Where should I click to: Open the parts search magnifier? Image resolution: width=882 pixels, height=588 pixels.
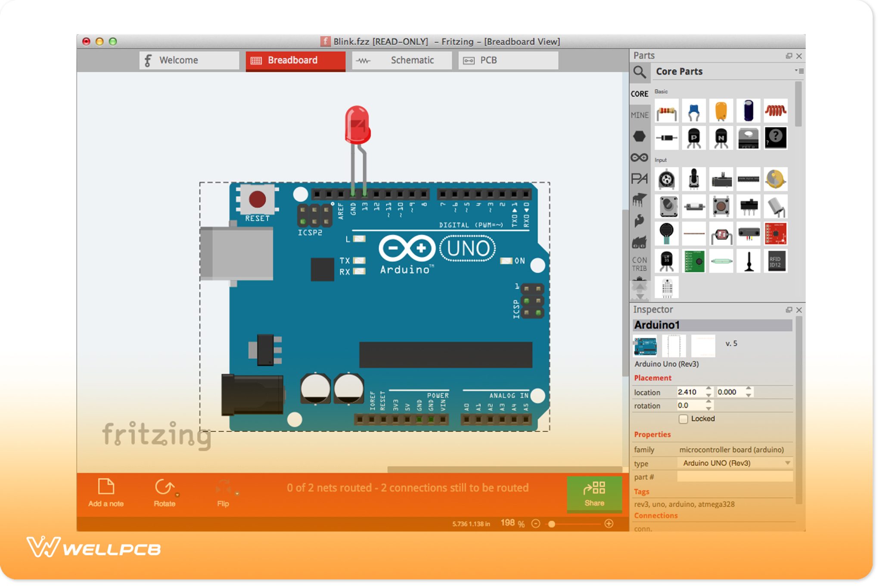tap(640, 72)
